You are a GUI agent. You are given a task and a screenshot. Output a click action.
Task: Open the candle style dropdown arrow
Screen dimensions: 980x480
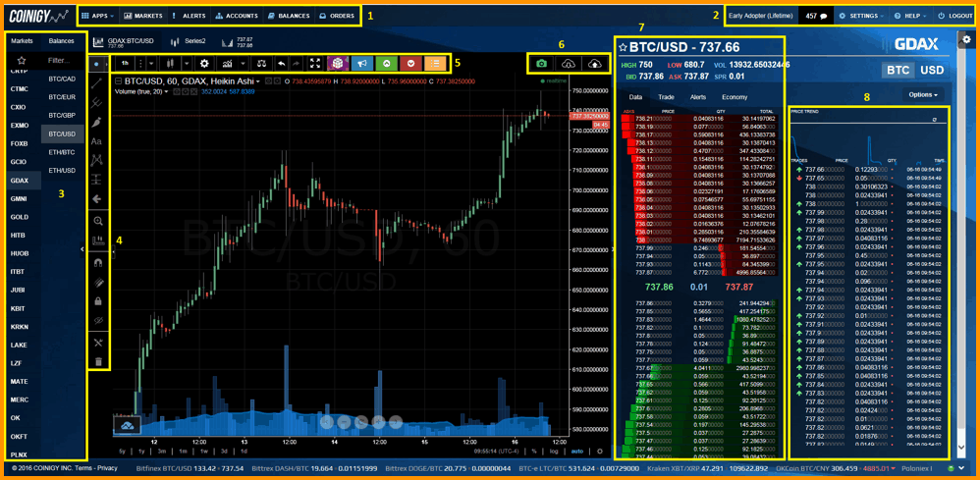pyautogui.click(x=187, y=63)
